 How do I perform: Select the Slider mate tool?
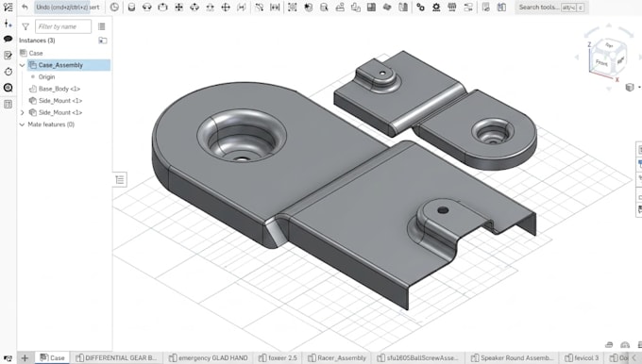163,7
